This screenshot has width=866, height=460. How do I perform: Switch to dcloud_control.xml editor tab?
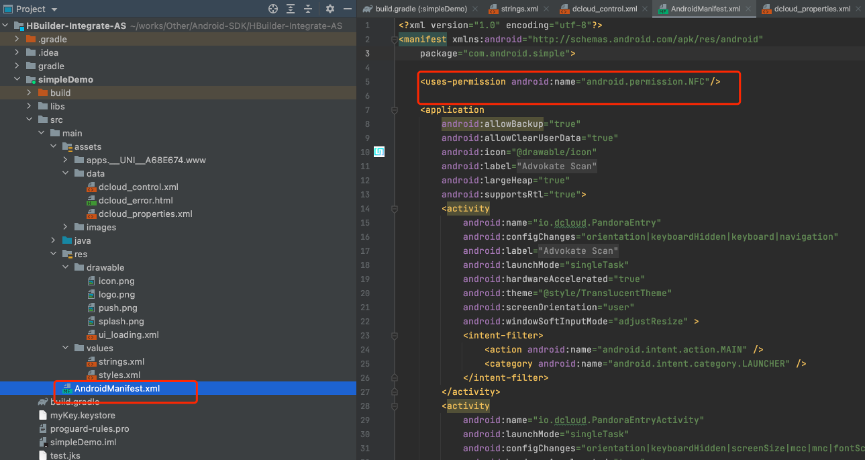coord(604,9)
